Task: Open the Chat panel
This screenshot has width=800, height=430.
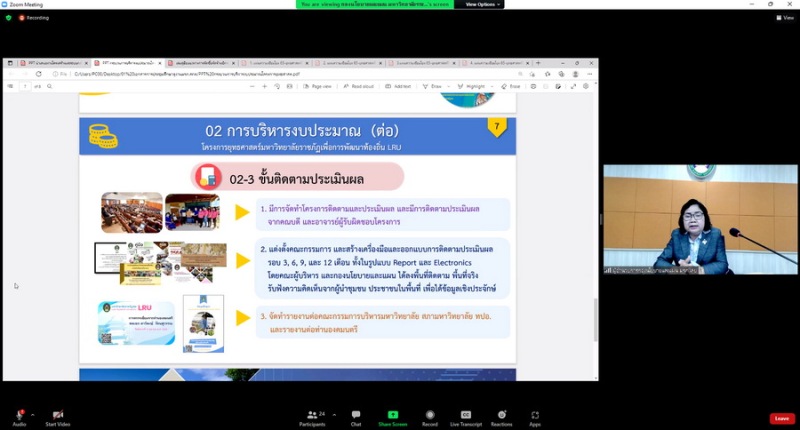Action: pos(356,415)
